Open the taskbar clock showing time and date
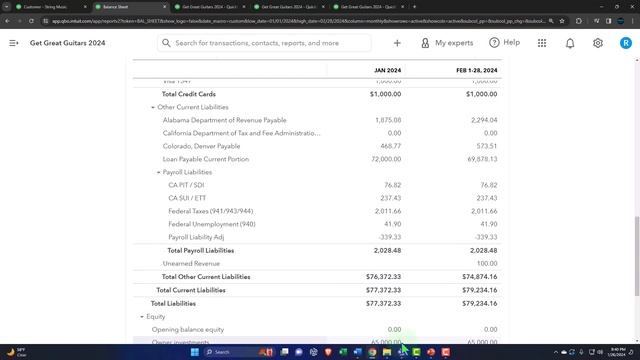640x360 pixels. click(x=618, y=352)
